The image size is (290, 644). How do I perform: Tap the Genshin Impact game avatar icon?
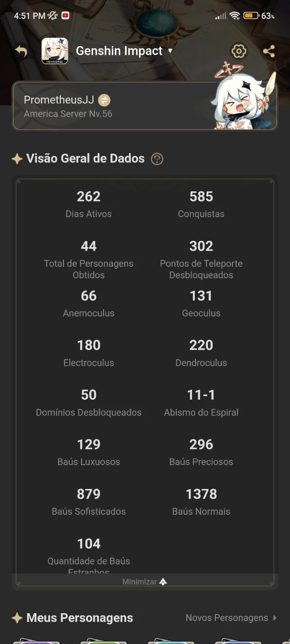[55, 51]
